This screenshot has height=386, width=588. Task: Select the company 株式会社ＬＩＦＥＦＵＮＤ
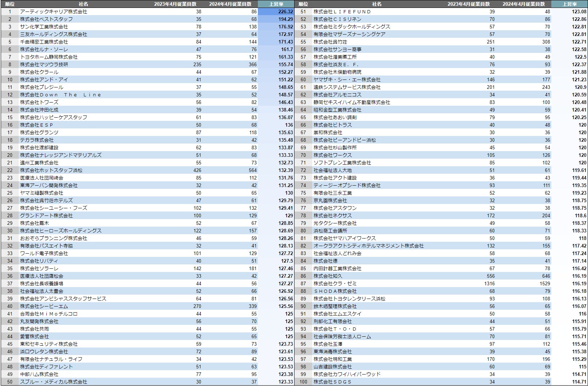tap(342, 12)
